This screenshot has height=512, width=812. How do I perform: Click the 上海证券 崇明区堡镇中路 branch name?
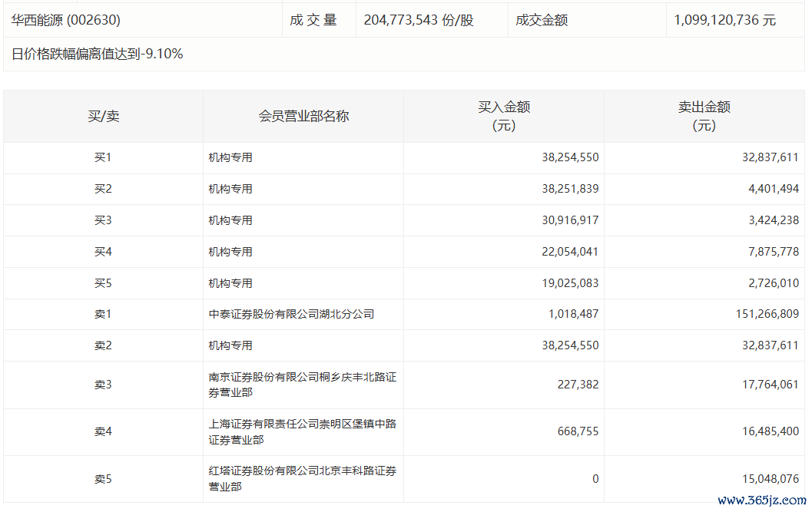302,431
